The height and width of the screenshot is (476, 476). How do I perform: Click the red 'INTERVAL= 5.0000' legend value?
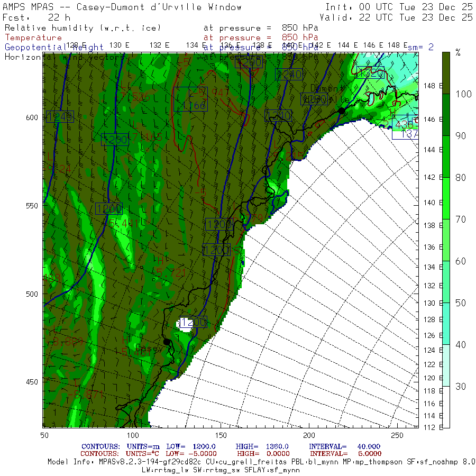pyautogui.click(x=345, y=454)
